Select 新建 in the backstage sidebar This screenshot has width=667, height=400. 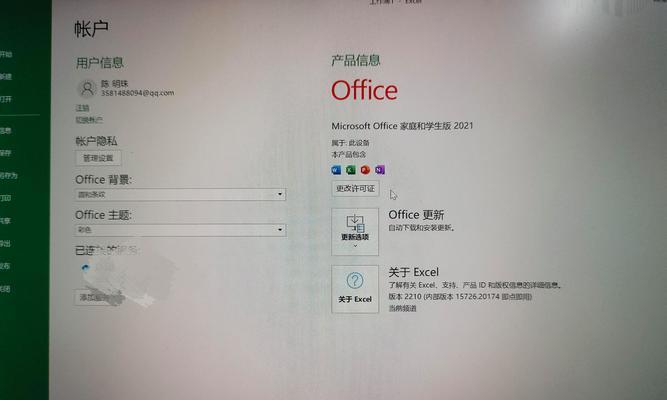pyautogui.click(x=6, y=77)
